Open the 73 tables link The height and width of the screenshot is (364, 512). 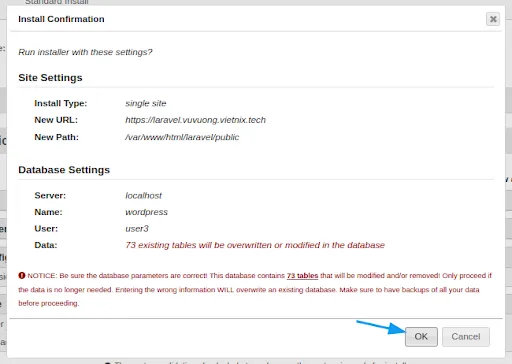[302, 276]
